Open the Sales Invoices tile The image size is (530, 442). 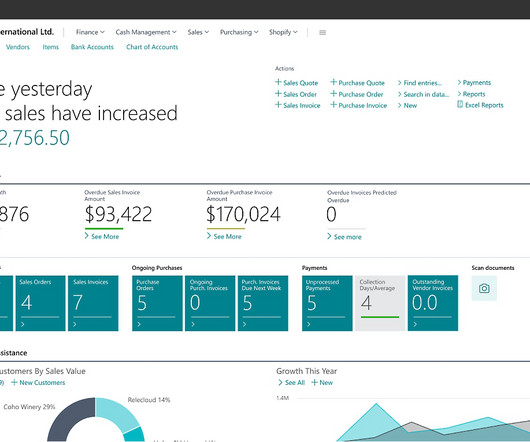tap(93, 303)
